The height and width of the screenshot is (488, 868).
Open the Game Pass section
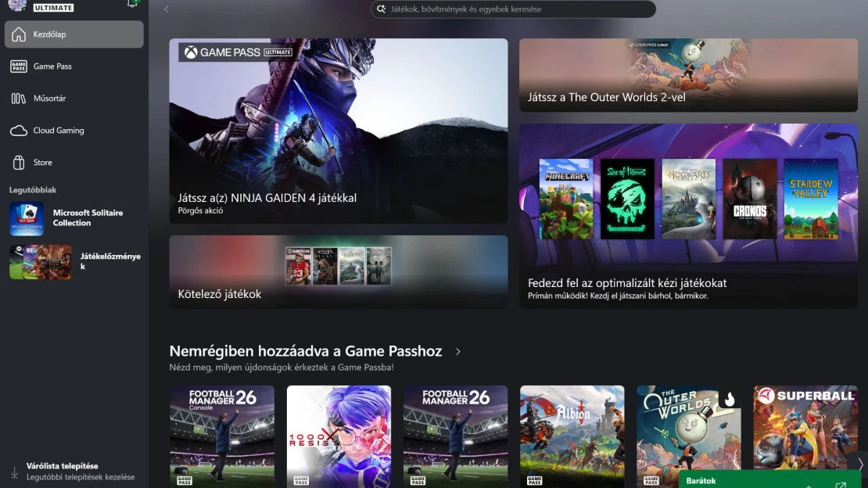(74, 66)
